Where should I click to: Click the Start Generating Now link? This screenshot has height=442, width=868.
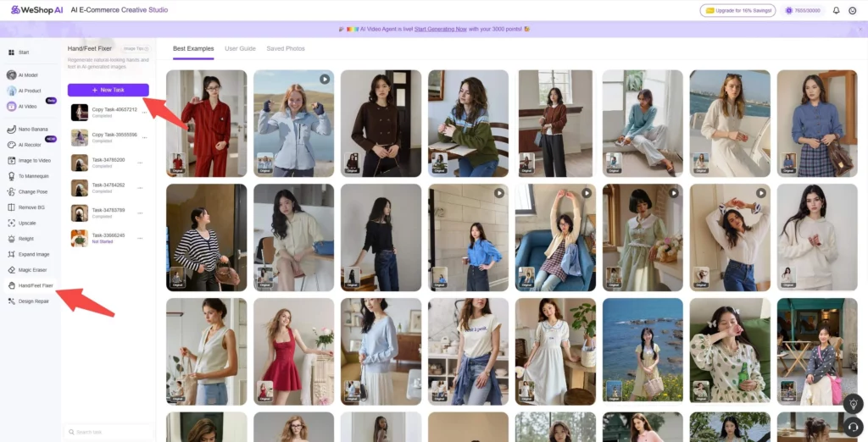(438, 29)
